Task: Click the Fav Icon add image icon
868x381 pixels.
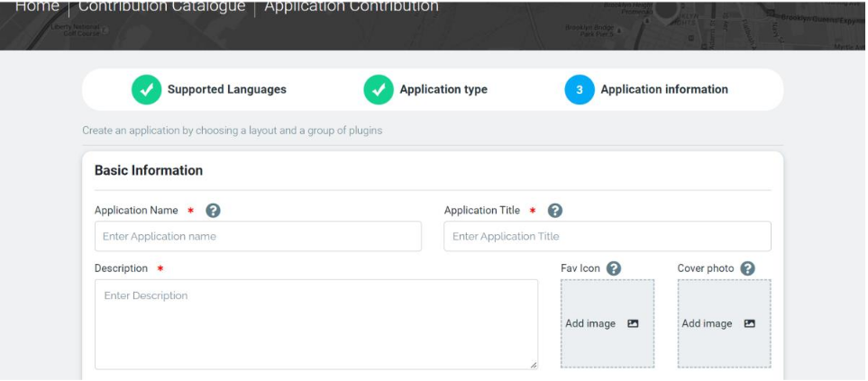Action: click(633, 323)
